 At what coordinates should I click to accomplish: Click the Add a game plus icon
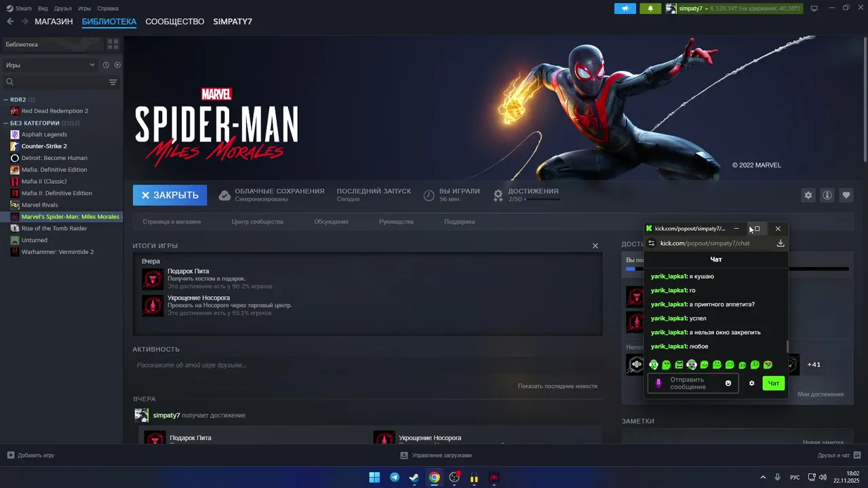(10, 455)
